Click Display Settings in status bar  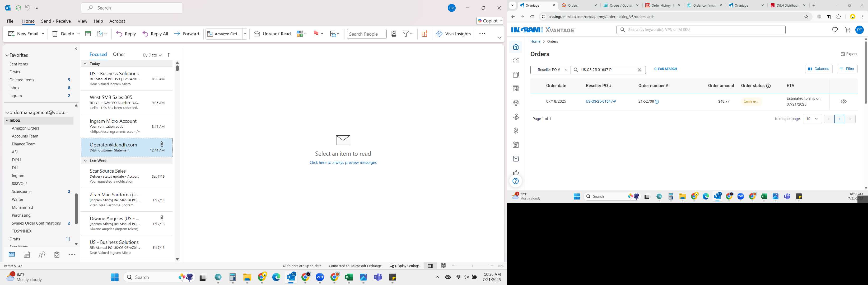click(x=404, y=266)
